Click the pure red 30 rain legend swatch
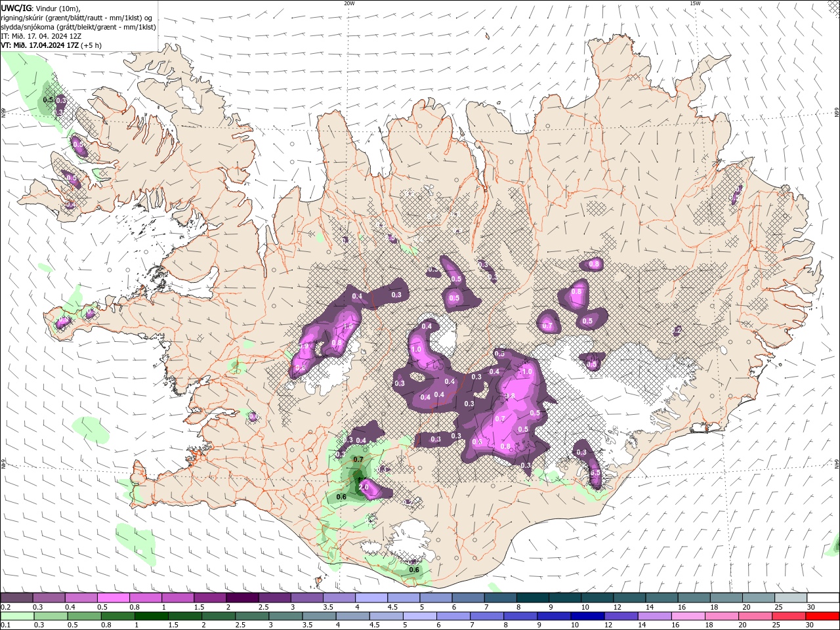 click(822, 617)
